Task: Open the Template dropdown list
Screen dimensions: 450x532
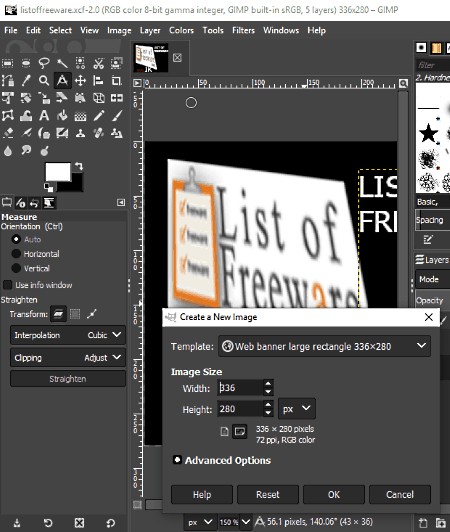Action: coord(324,346)
